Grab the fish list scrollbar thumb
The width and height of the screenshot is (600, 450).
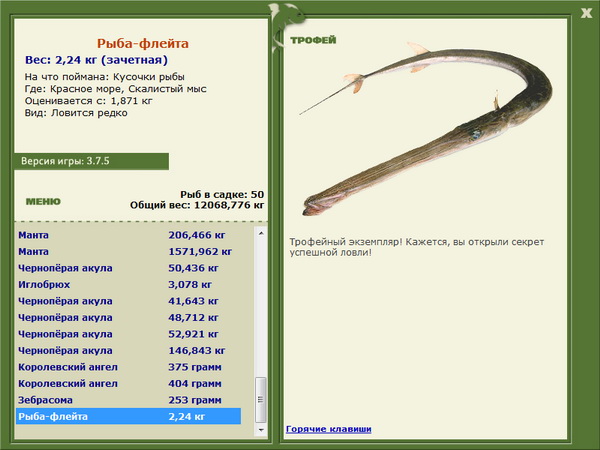(x=261, y=399)
